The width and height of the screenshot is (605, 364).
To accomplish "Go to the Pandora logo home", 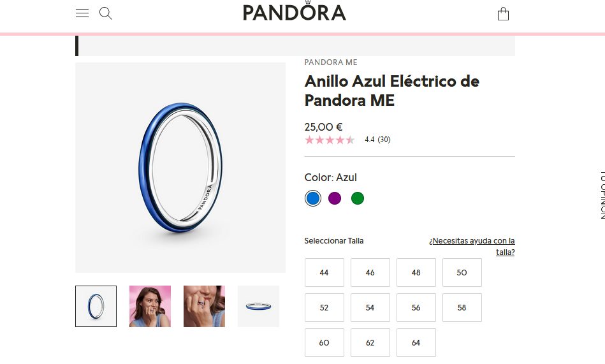I will (x=295, y=11).
